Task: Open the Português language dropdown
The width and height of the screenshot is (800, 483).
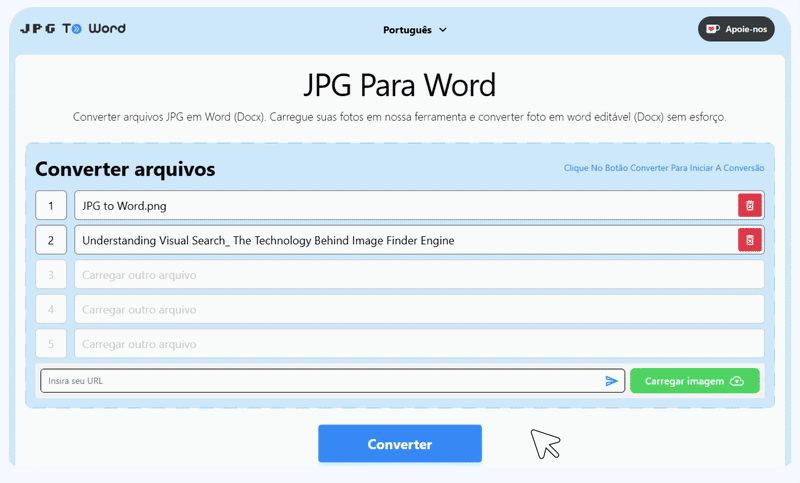Action: coord(415,30)
